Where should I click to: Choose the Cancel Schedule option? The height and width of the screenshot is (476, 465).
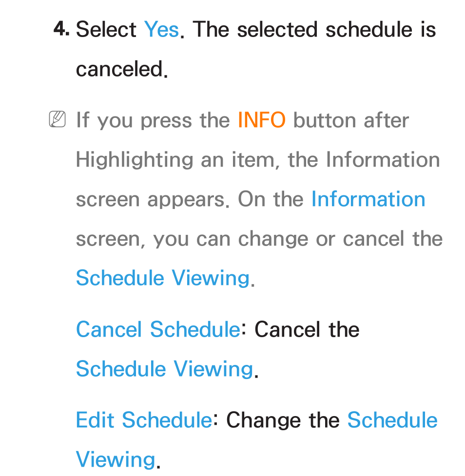point(158,329)
